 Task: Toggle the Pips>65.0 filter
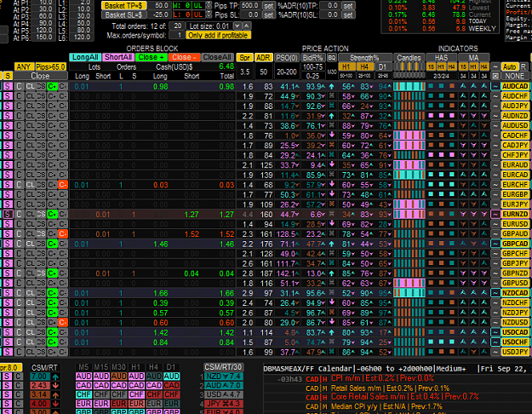(50, 66)
